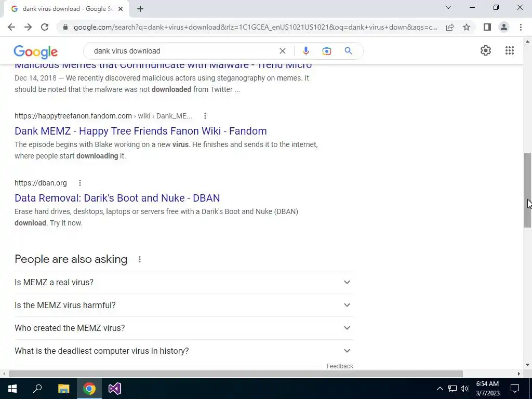Image resolution: width=532 pixels, height=399 pixels.
Task: Search by image with the camera icon
Action: click(326, 51)
